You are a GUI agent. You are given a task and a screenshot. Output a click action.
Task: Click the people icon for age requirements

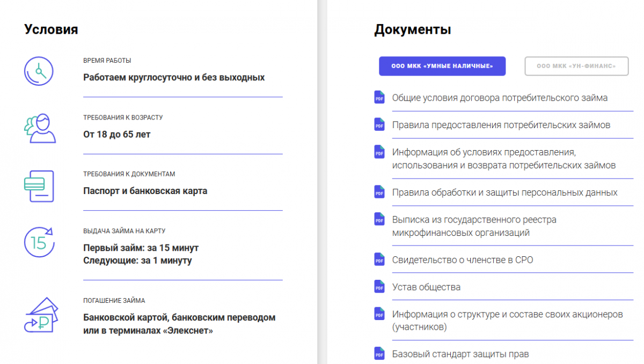[x=40, y=128]
